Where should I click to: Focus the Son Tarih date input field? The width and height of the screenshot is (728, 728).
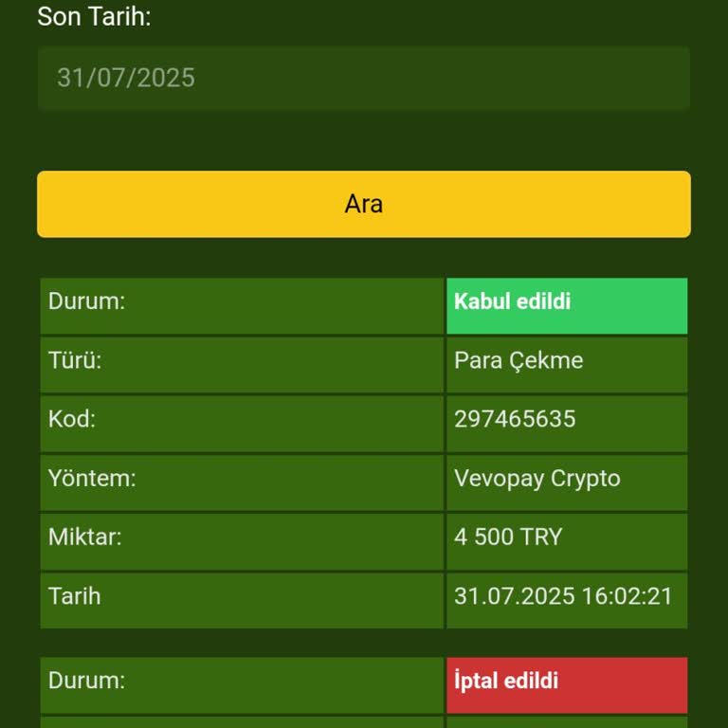[364, 78]
